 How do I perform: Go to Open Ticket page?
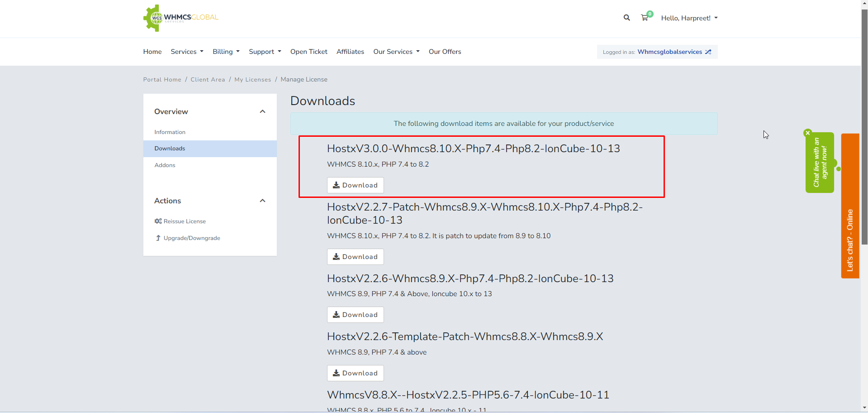308,52
